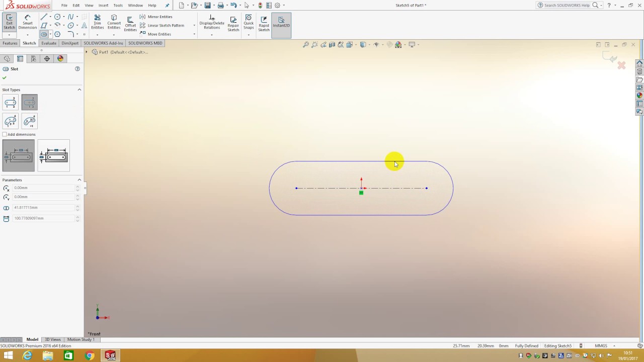Open the Smart Dimension dropdown arrow
Image resolution: width=644 pixels, height=362 pixels.
pyautogui.click(x=27, y=35)
